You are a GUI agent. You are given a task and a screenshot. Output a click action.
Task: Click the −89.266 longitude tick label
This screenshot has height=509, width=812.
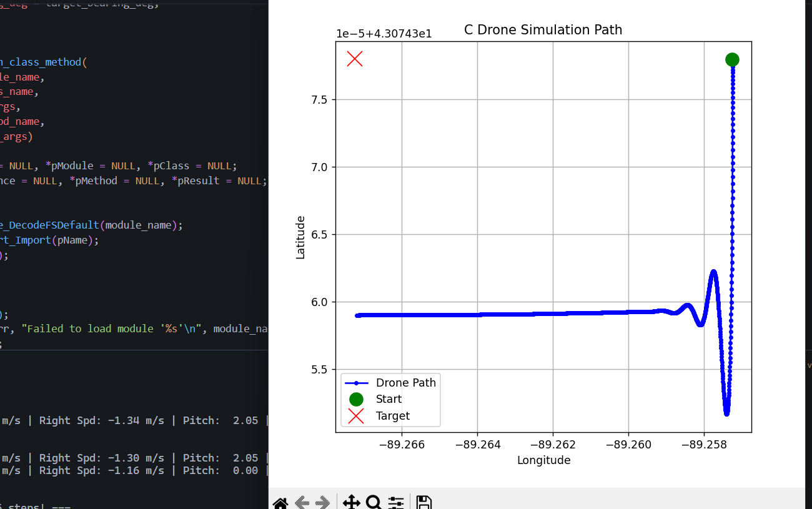(x=402, y=445)
